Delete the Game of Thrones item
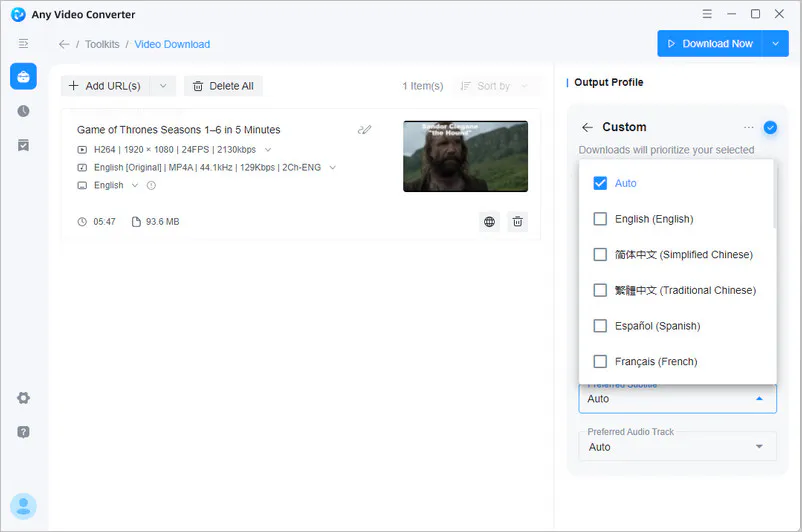802x532 pixels. 518,221
